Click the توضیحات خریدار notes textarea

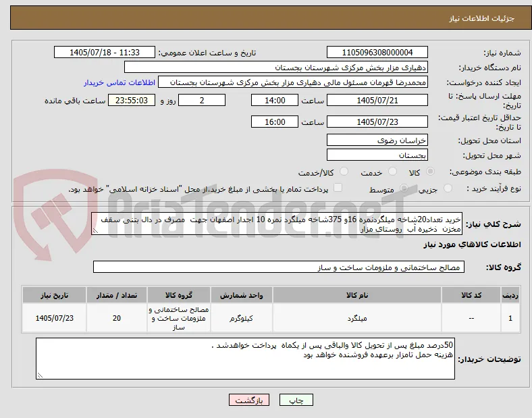pyautogui.click(x=245, y=359)
